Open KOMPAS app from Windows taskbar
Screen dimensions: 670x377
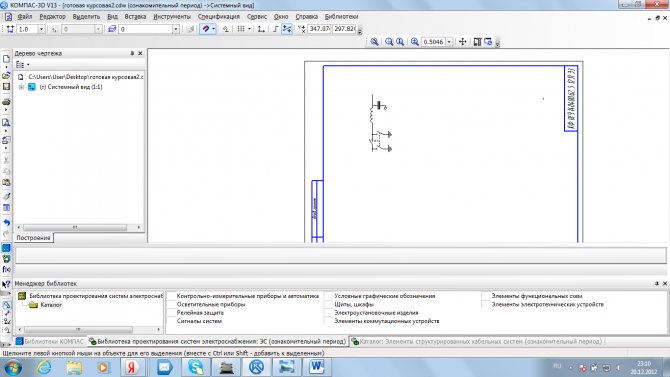[256, 367]
